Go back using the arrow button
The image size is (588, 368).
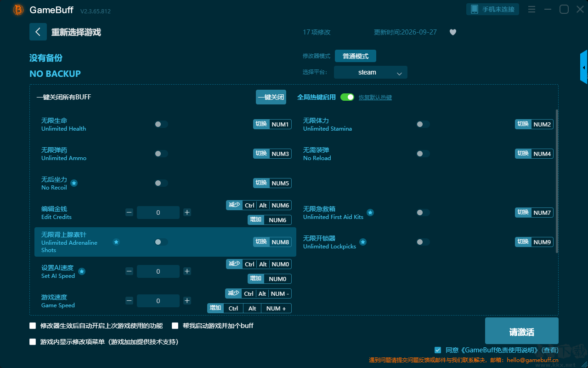point(38,32)
